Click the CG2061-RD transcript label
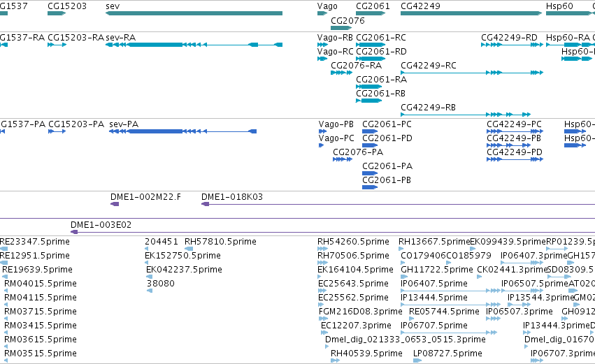Image resolution: width=595 pixels, height=364 pixels. point(381,52)
